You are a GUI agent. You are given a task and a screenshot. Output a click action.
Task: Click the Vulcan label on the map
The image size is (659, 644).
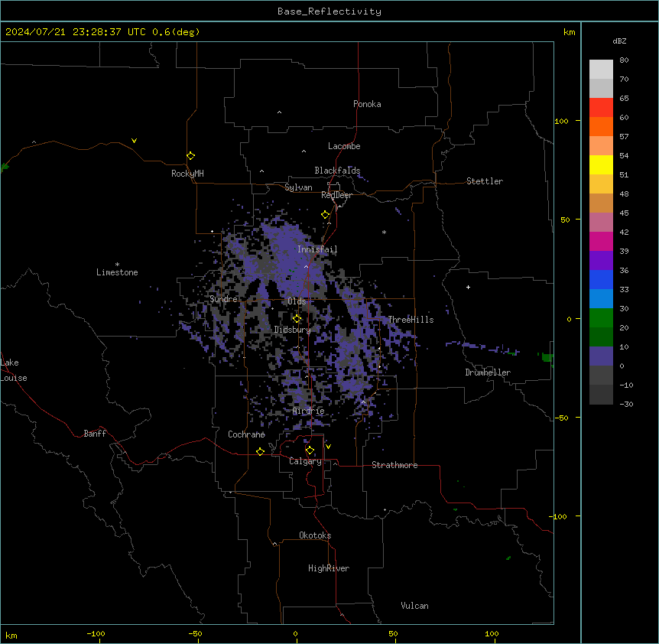(x=415, y=606)
